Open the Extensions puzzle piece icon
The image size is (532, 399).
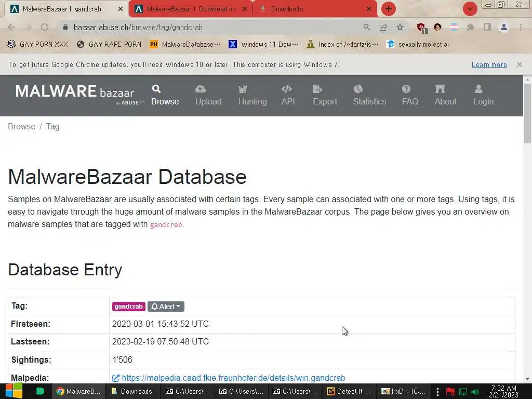tap(471, 27)
